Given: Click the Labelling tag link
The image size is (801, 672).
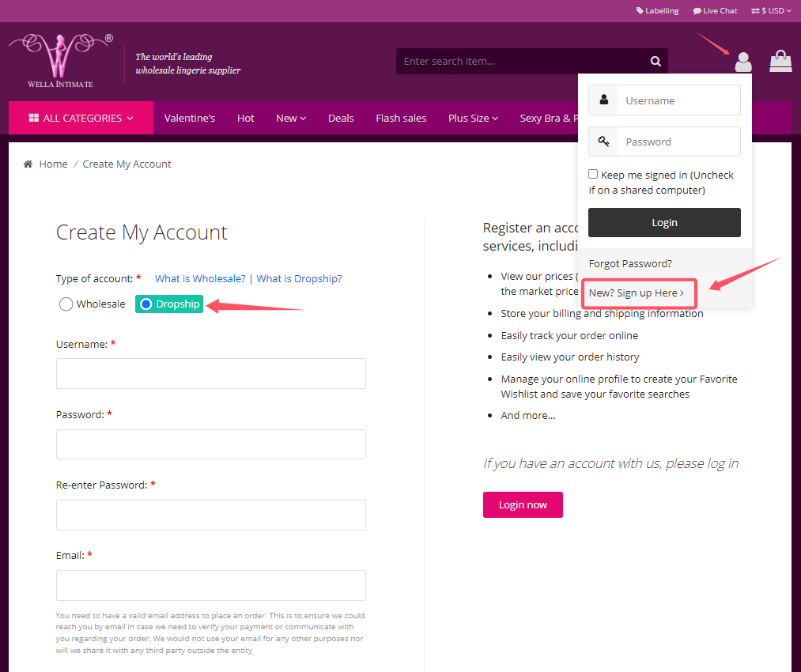Looking at the screenshot, I should click(657, 11).
